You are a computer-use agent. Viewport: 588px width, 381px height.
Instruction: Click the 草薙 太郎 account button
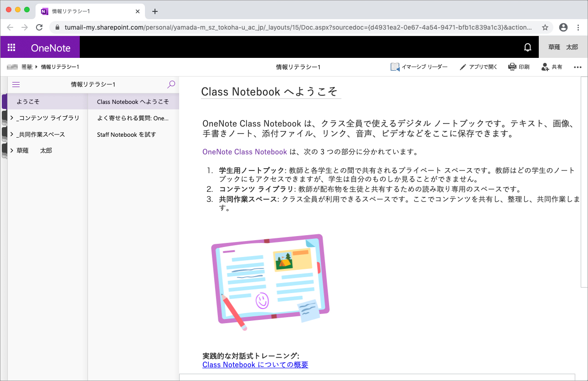(x=563, y=47)
